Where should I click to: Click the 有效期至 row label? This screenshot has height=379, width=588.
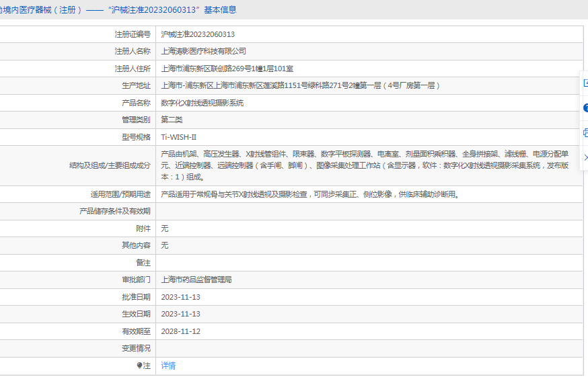click(x=136, y=331)
